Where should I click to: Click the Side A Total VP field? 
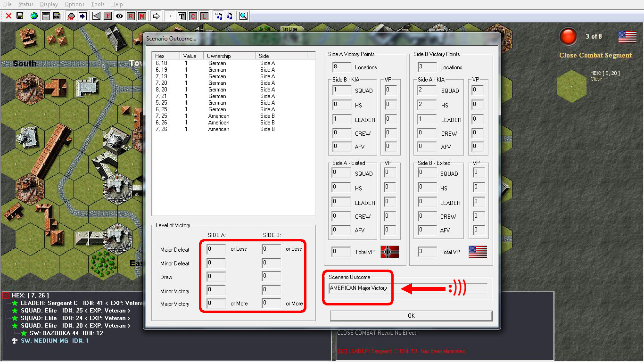point(341,252)
